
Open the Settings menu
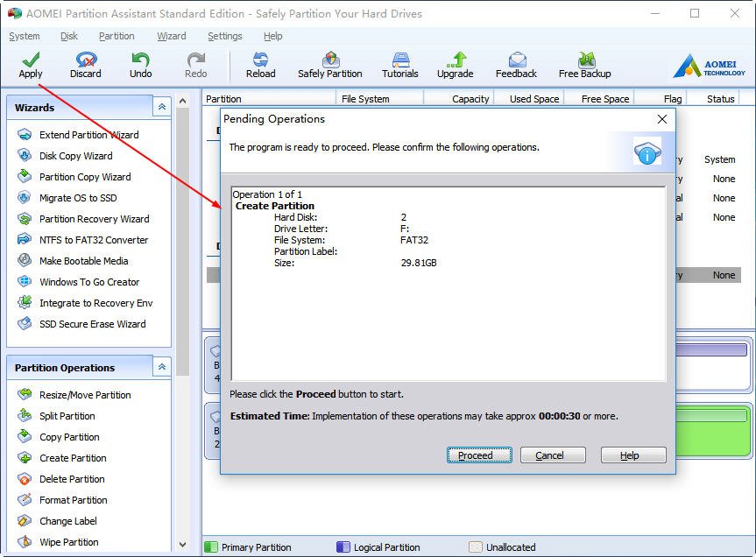point(224,36)
